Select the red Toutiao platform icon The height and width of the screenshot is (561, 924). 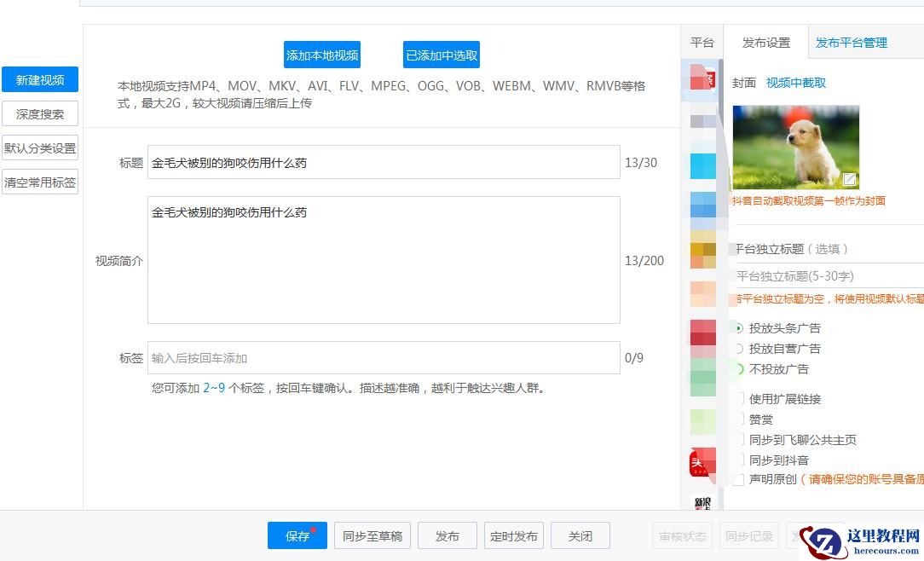click(x=702, y=463)
